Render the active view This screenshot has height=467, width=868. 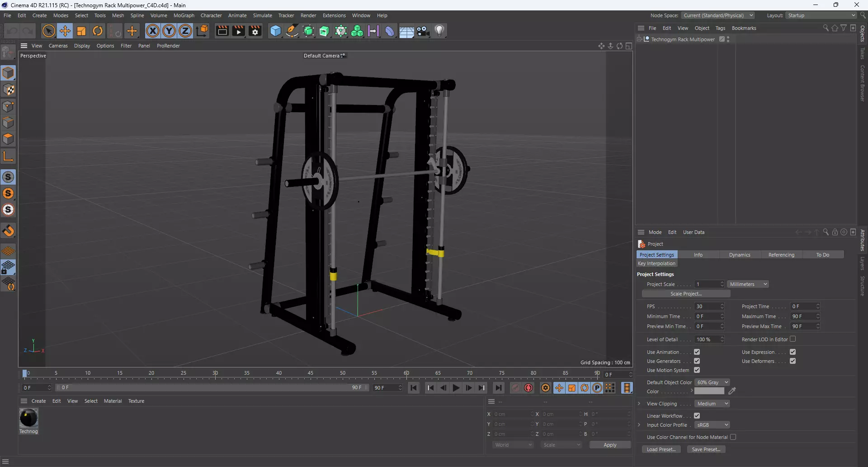point(222,31)
